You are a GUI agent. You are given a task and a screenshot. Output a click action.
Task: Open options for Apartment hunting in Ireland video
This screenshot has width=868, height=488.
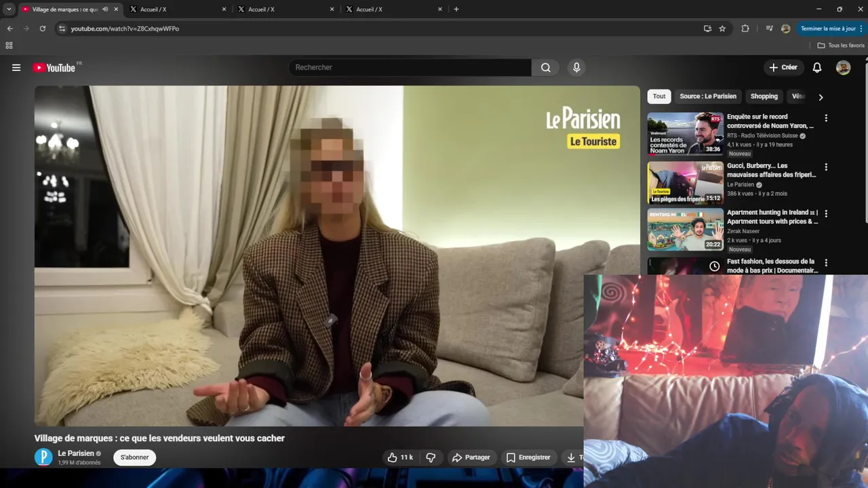pyautogui.click(x=826, y=213)
